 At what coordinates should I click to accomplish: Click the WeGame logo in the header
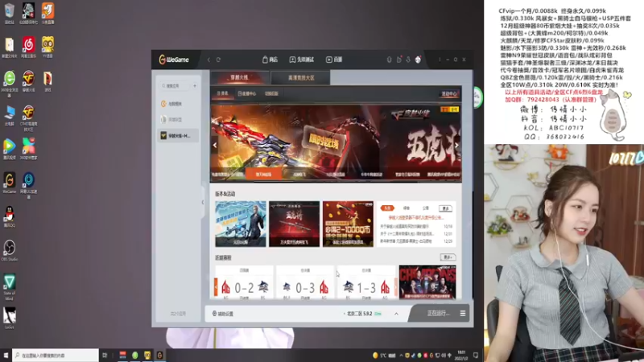[174, 60]
